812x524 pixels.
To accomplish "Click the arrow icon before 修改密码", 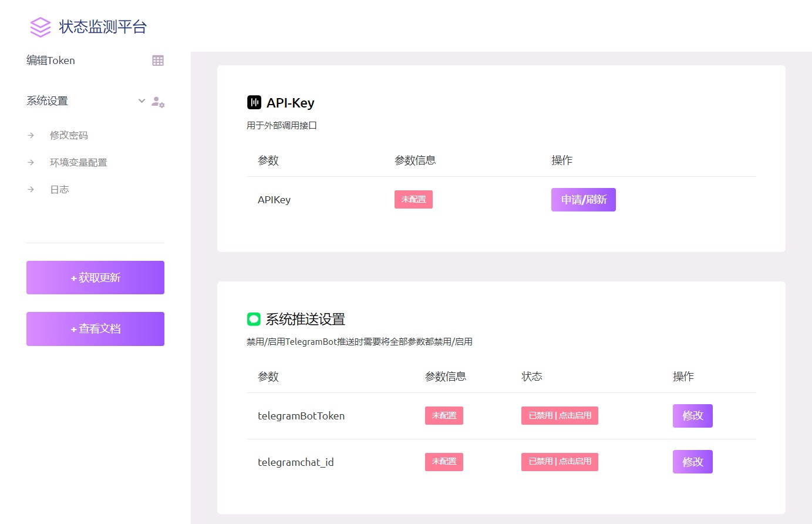I will [x=31, y=135].
